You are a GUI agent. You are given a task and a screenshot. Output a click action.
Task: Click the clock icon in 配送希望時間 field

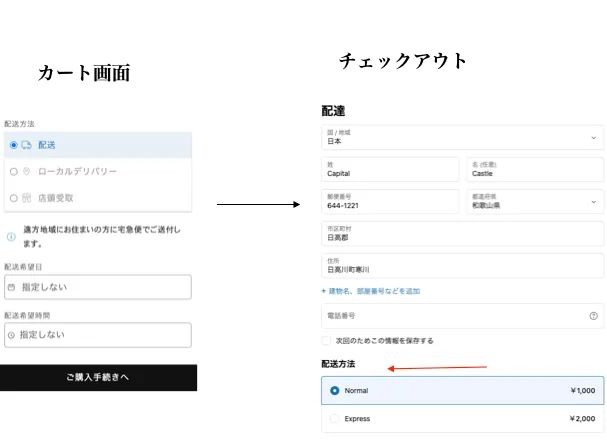pos(11,335)
